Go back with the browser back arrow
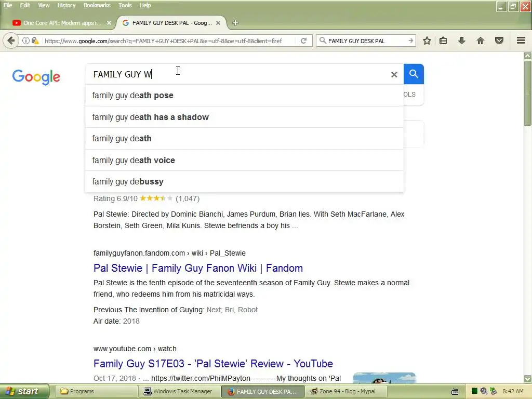 click(x=11, y=41)
